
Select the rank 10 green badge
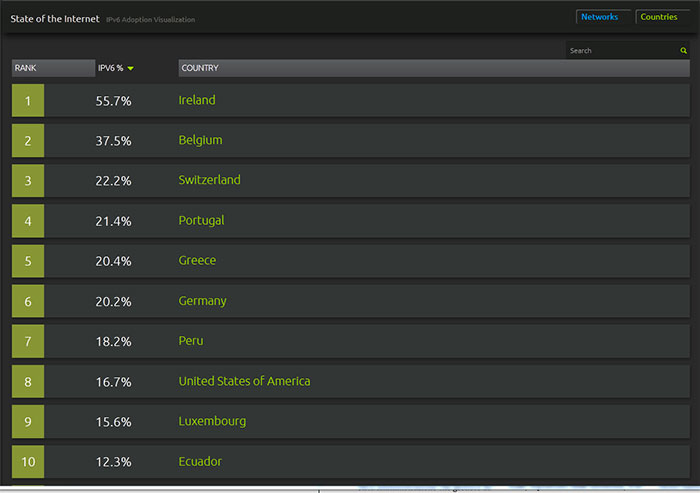[28, 461]
